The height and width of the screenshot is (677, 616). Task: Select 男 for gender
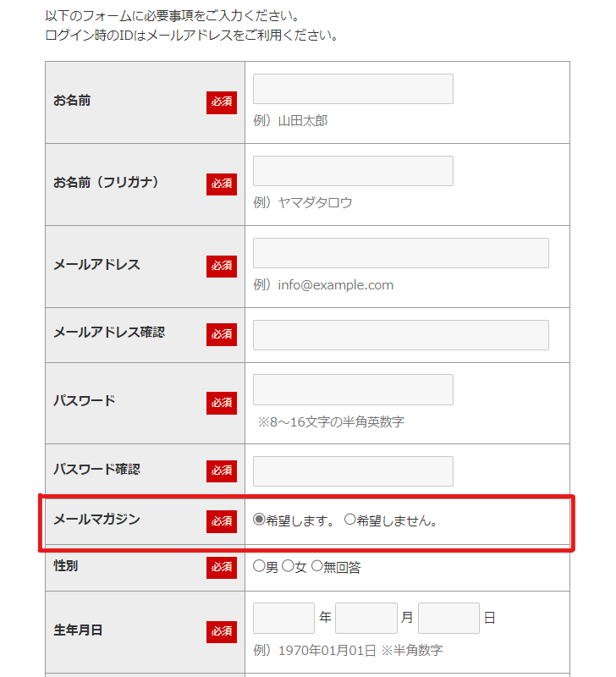pos(259,566)
